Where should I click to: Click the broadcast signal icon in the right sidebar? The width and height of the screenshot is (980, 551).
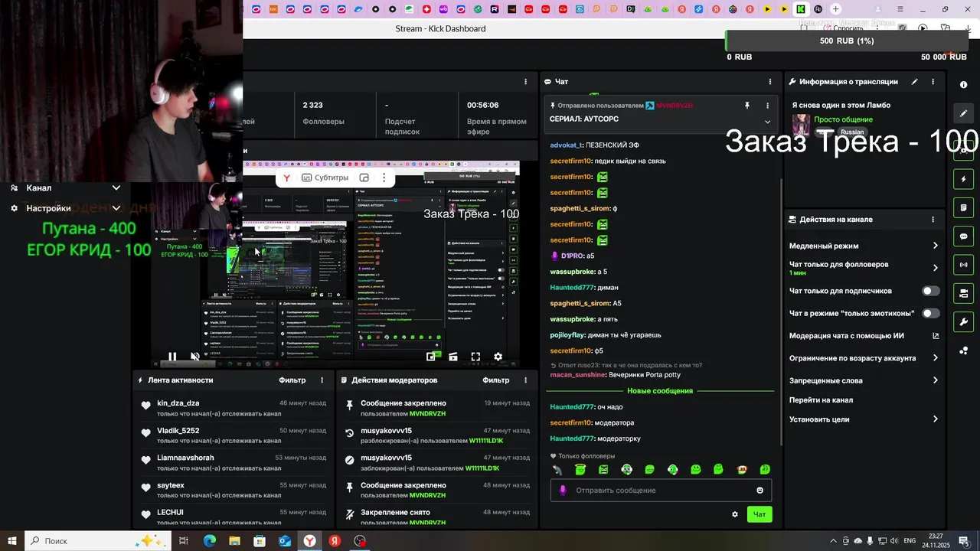[964, 265]
